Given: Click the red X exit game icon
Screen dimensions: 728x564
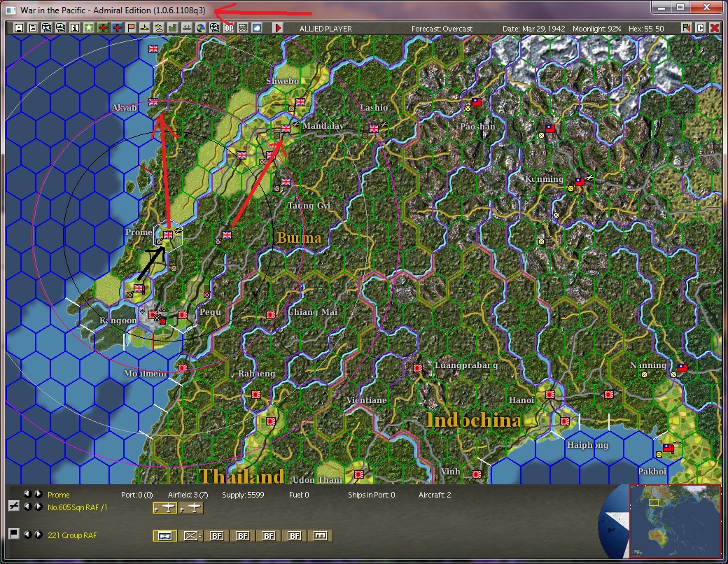Looking at the screenshot, I should click(715, 28).
